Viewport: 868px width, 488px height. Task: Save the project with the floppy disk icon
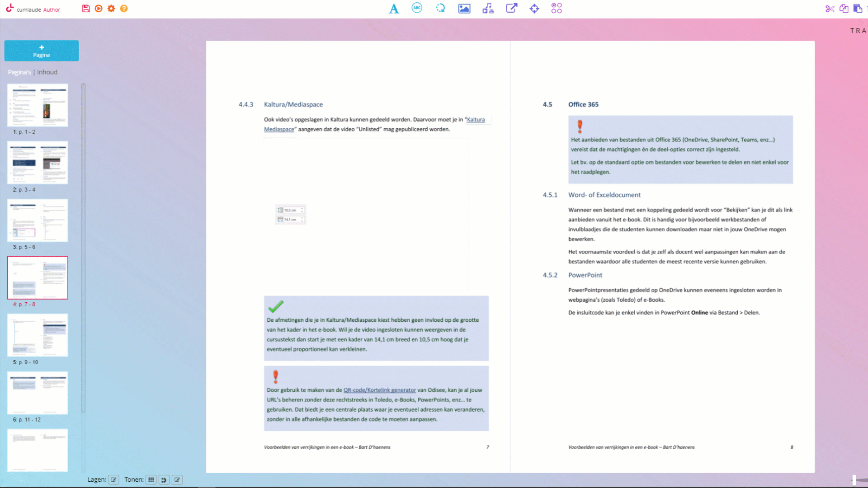tap(86, 9)
